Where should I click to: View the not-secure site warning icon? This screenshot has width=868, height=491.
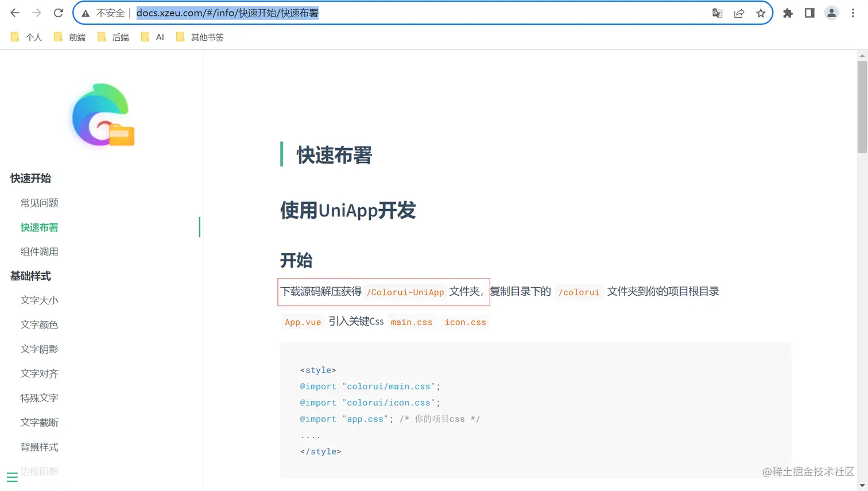[x=86, y=13]
